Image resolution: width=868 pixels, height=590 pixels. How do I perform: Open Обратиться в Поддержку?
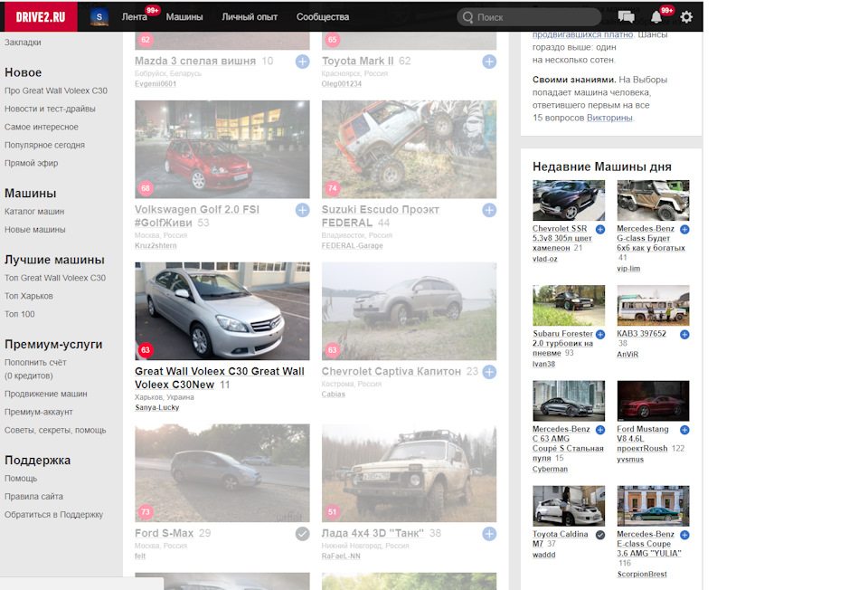53,515
